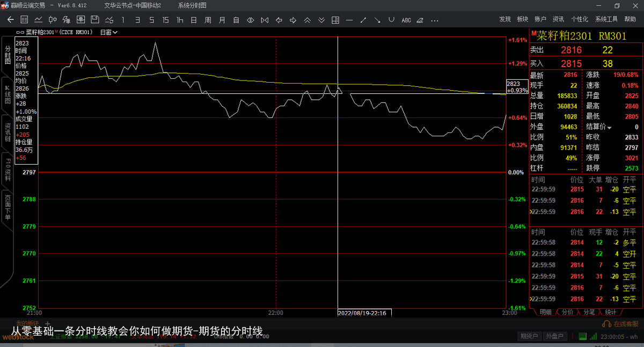Screen dimensions: 644x347
Task: Choose the ABC text annotation tool
Action: coord(406,20)
